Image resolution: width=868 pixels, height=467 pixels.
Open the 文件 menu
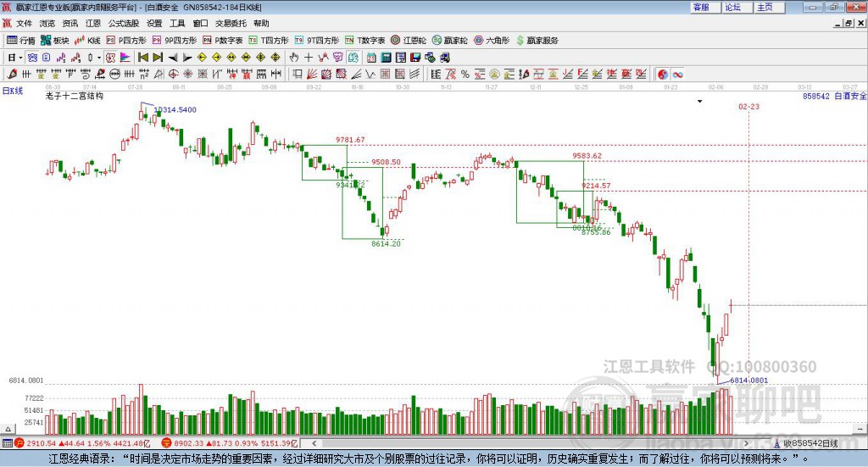coord(24,23)
